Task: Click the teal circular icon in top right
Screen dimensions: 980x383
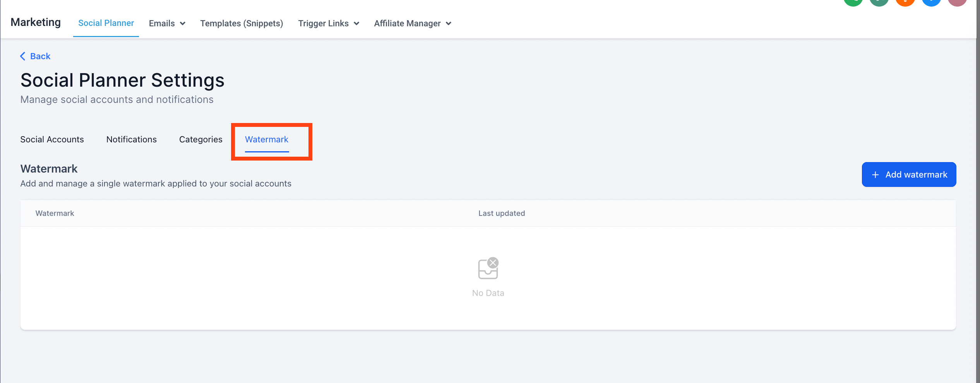Action: pos(879,2)
